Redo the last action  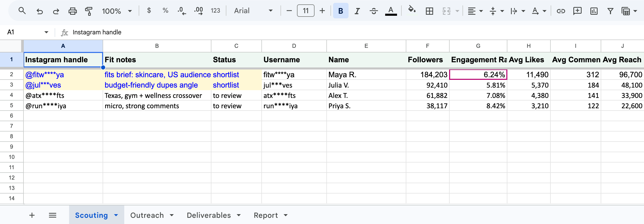[56, 11]
